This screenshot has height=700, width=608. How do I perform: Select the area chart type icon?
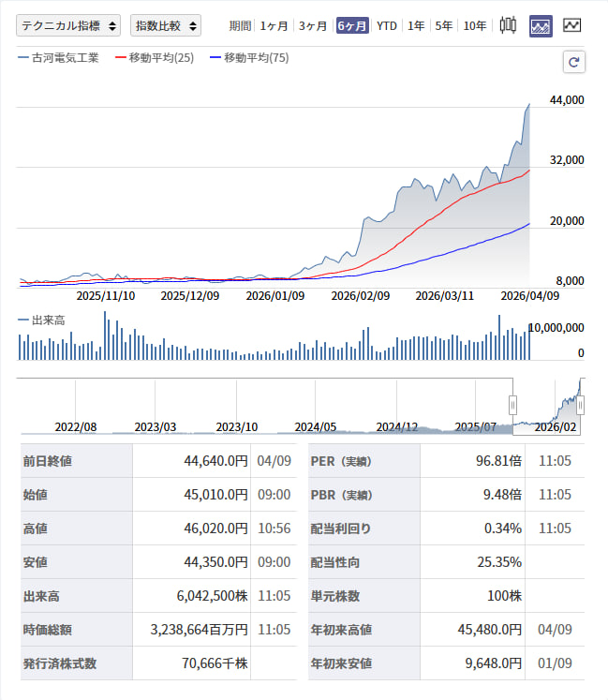click(x=541, y=26)
